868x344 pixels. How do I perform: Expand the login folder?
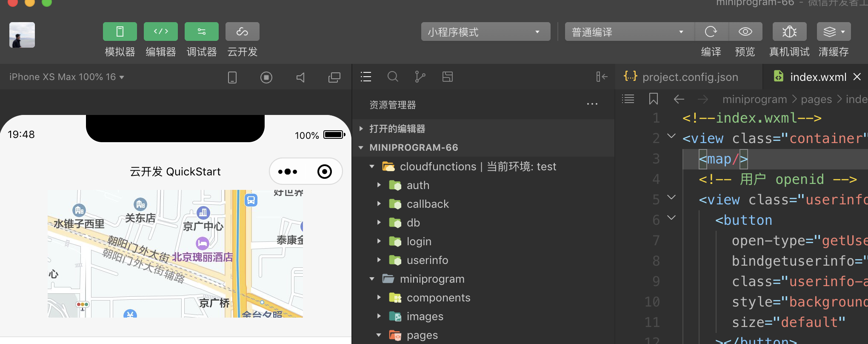pyautogui.click(x=379, y=241)
